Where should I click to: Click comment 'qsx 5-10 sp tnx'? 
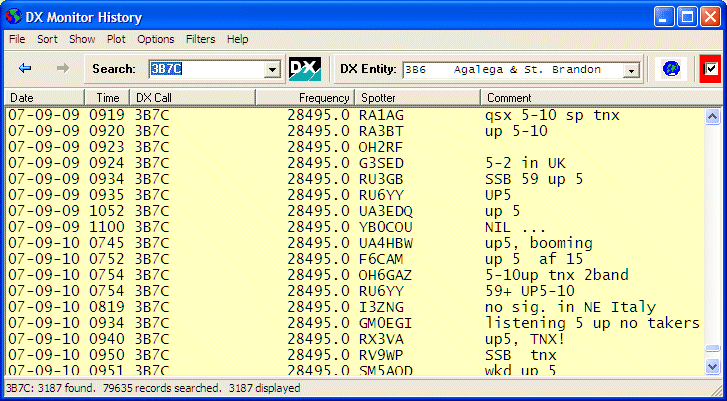click(552, 115)
